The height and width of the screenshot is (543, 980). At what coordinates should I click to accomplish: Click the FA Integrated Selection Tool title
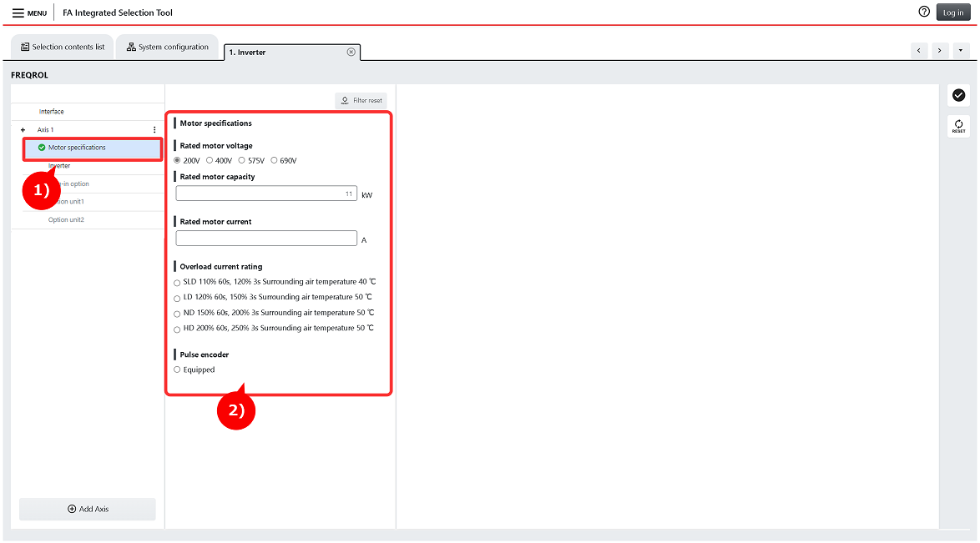point(118,13)
